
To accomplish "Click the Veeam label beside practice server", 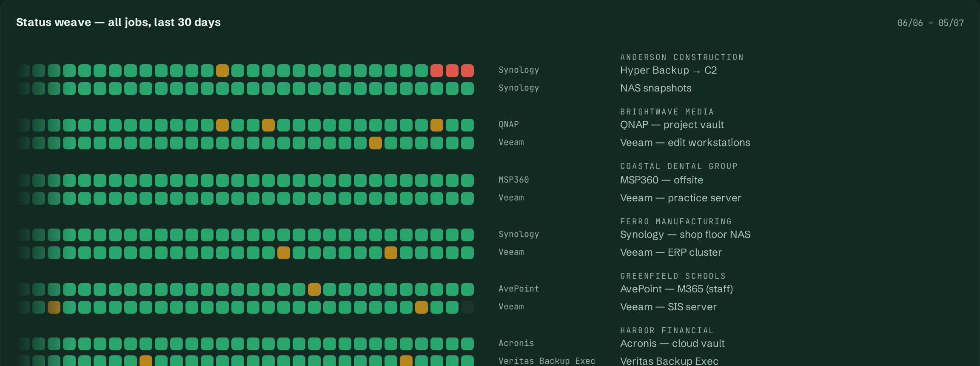I will [511, 197].
